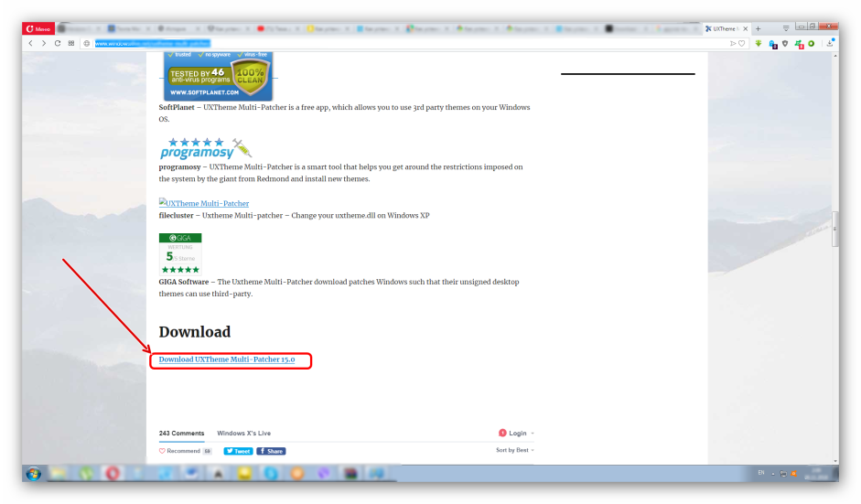
Task: Open a new tab with plus button
Action: pos(758,28)
